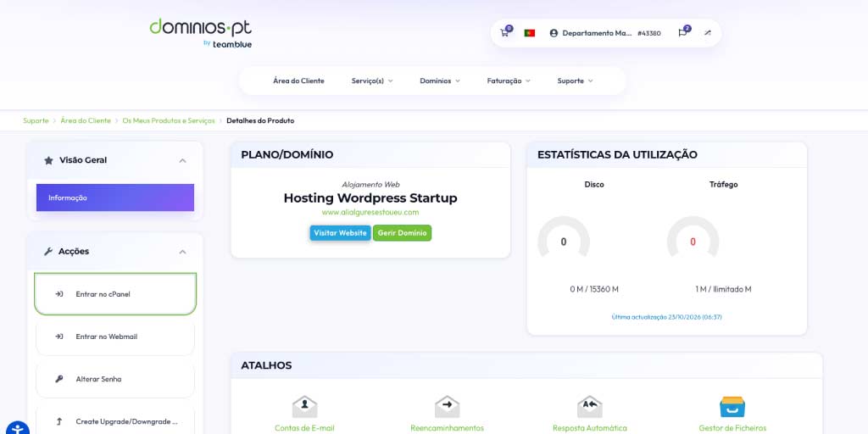The image size is (868, 434).
Task: Click the login arrow icon beside Entrar no cPanel
Action: click(59, 294)
